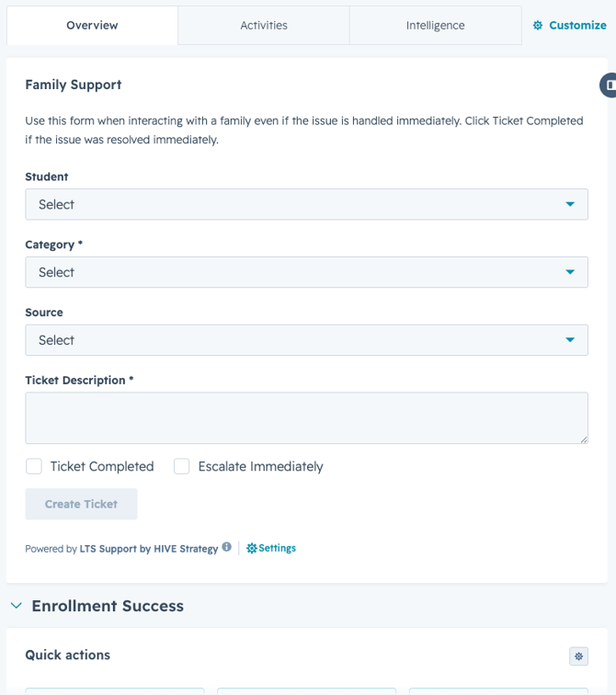Check the Ticket Completed checkbox
The width and height of the screenshot is (616, 695).
tap(34, 466)
